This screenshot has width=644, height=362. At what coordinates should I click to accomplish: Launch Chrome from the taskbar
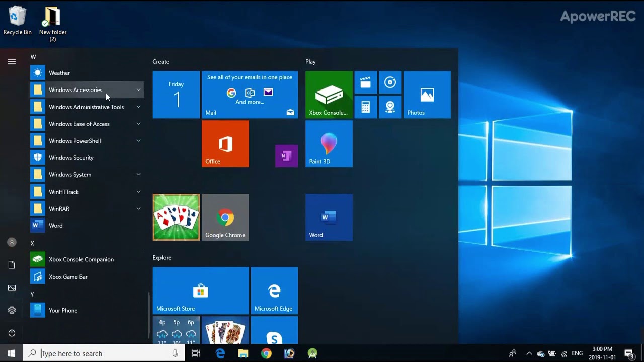[x=266, y=353]
